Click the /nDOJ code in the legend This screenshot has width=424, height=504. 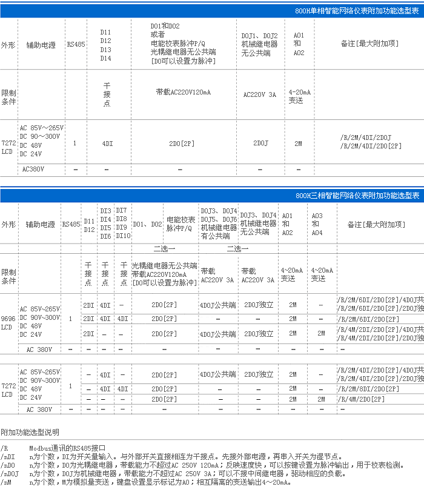(10, 474)
